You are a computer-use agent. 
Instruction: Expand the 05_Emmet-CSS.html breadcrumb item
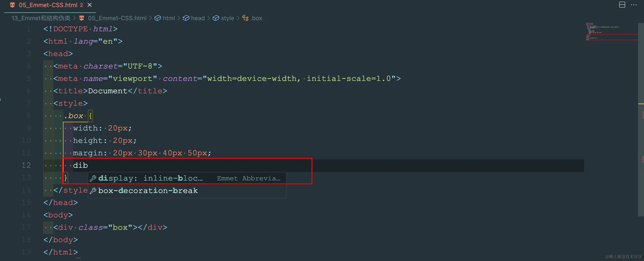coord(117,18)
